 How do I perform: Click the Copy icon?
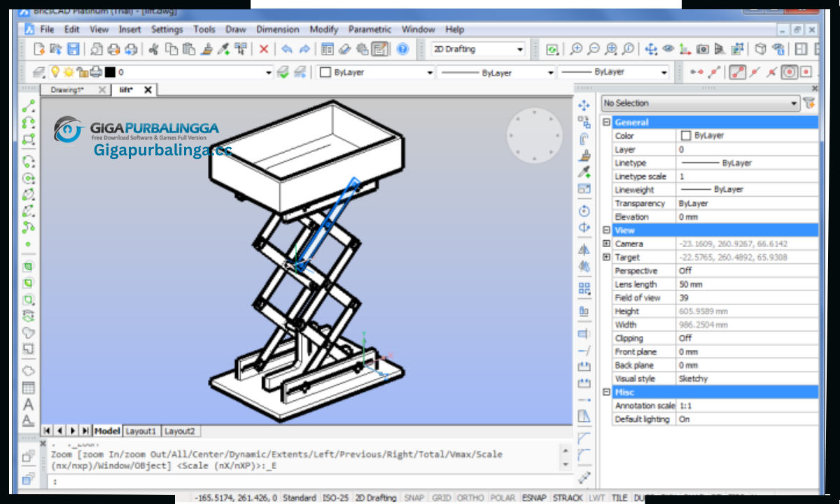(x=171, y=49)
